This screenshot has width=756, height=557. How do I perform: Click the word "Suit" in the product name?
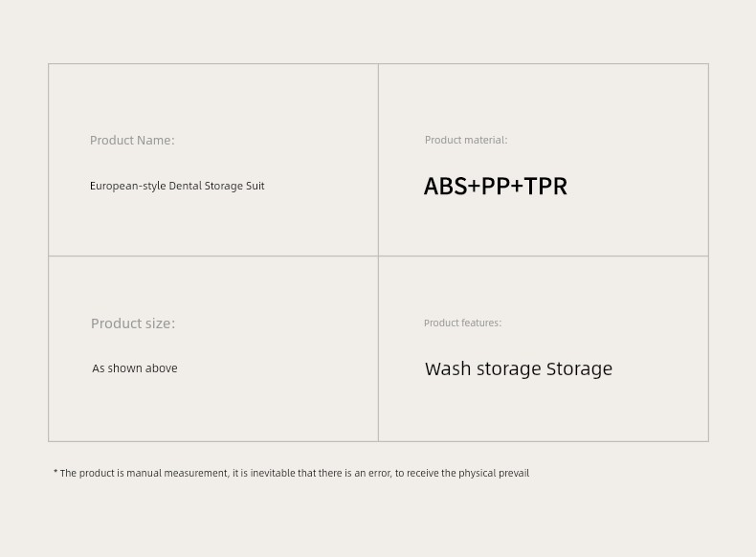click(255, 186)
